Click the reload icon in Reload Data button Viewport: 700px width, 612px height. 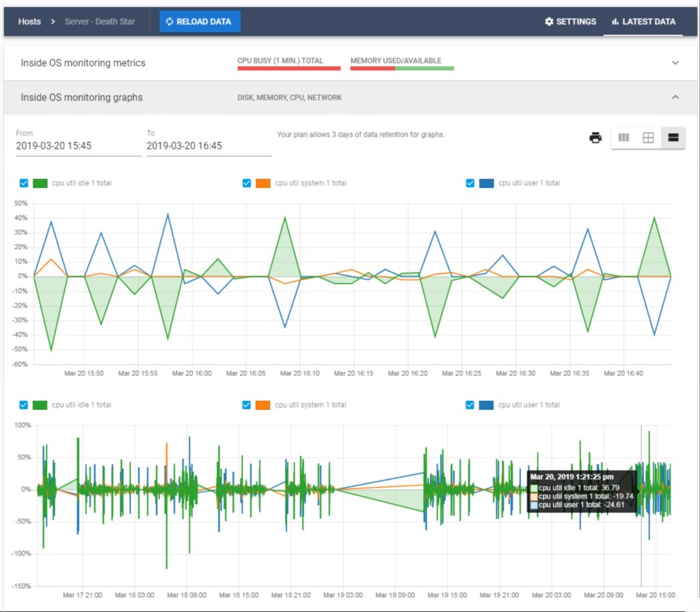pos(170,21)
